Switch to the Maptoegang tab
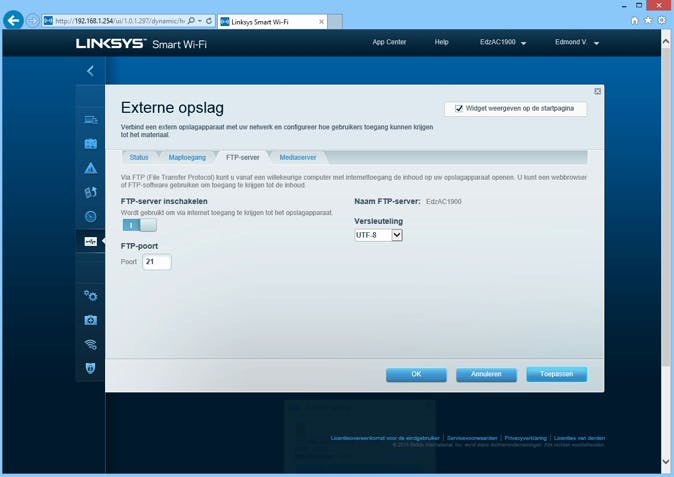This screenshot has height=477, width=674. pos(187,157)
